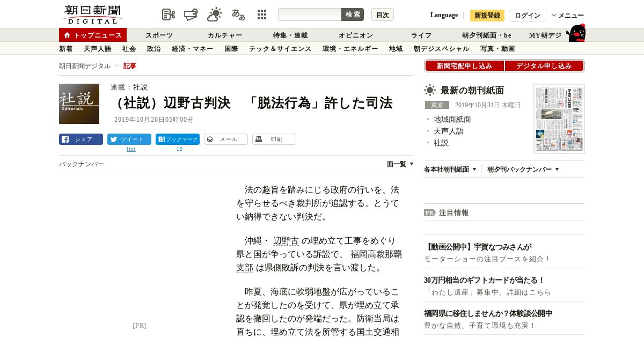Image resolution: width=644 pixels, height=338 pixels.
Task: Open the bookmark count 15 link
Action: [180, 149]
